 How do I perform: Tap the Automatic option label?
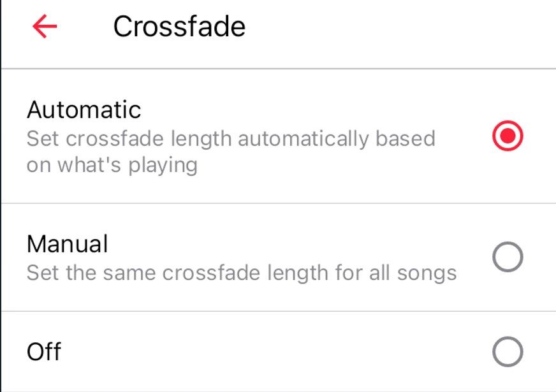[x=83, y=109]
